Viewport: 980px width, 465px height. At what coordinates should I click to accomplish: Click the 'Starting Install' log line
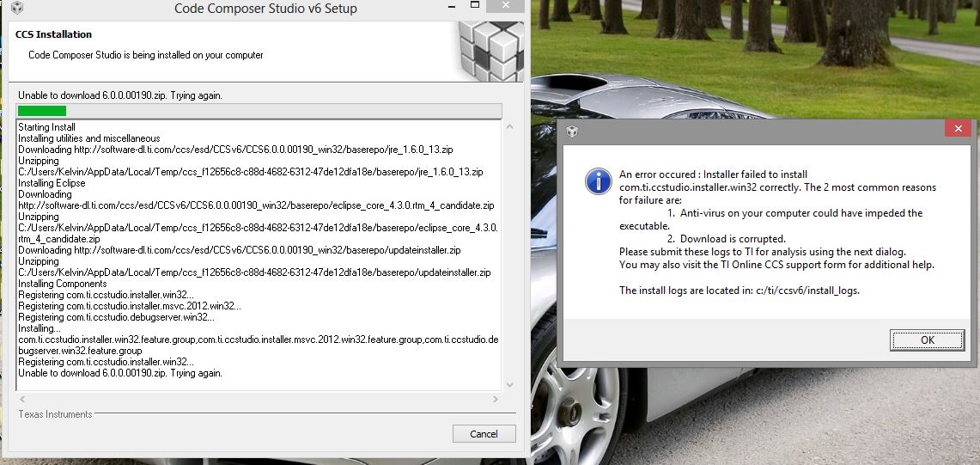pyautogui.click(x=47, y=127)
